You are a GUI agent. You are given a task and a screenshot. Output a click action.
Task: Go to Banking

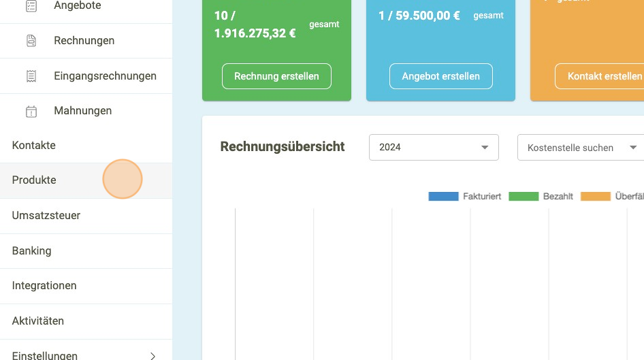[x=86, y=251]
